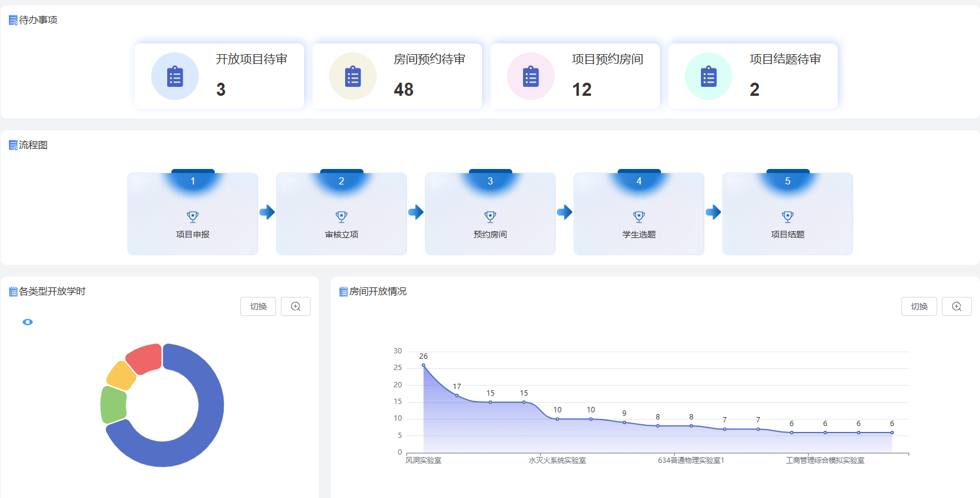Click the 项目结题 step label
The height and width of the screenshot is (498, 980).
click(788, 234)
